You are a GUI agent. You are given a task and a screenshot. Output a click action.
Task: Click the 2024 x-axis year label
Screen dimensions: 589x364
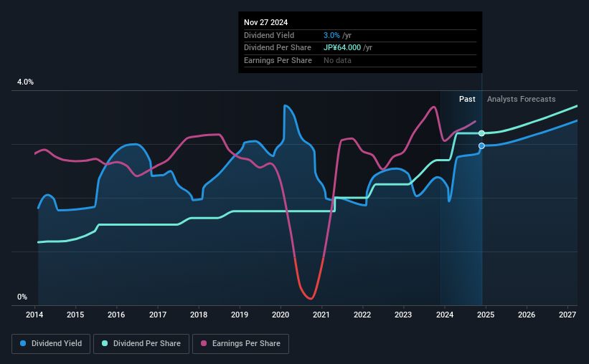[x=445, y=315]
